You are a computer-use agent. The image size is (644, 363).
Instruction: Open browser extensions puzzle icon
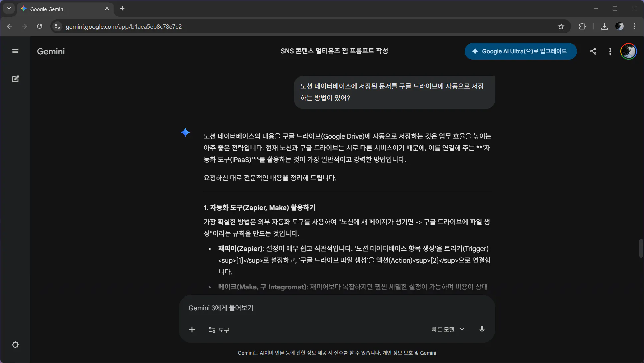tap(582, 26)
